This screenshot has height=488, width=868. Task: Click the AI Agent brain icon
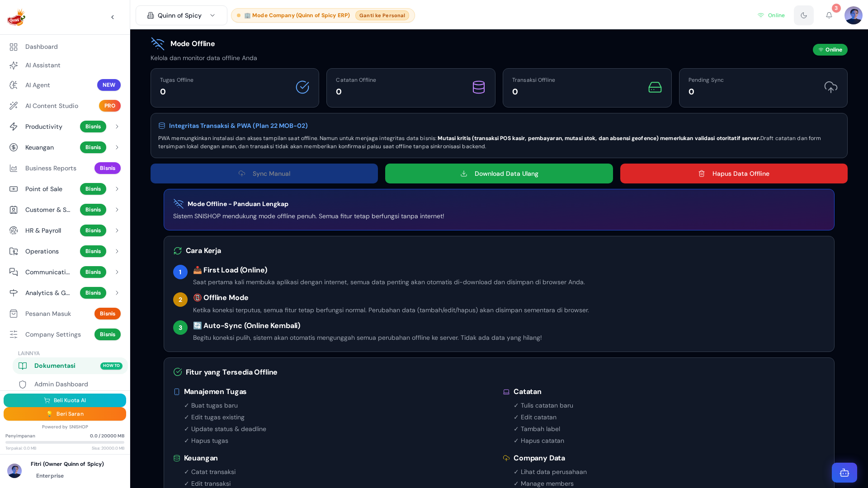(14, 85)
